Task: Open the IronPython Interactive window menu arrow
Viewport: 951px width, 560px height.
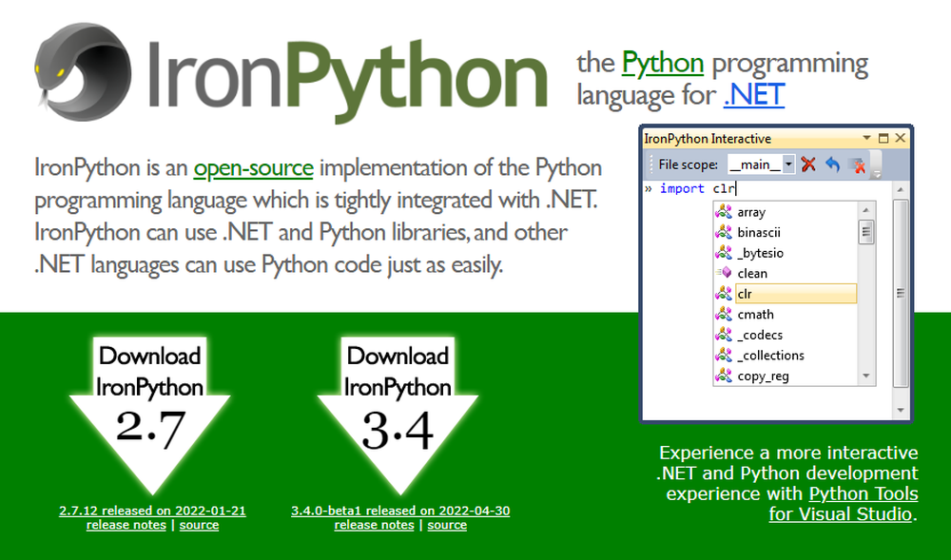Action: coord(866,138)
